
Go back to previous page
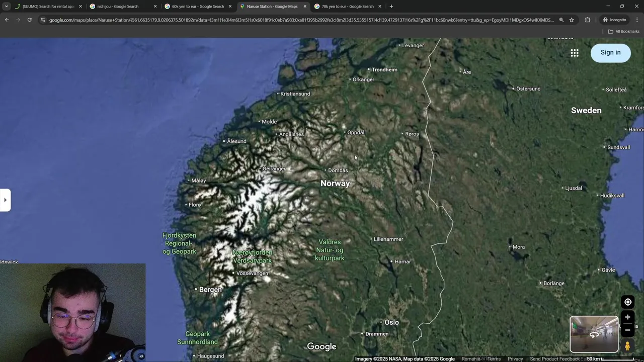coord(7,20)
